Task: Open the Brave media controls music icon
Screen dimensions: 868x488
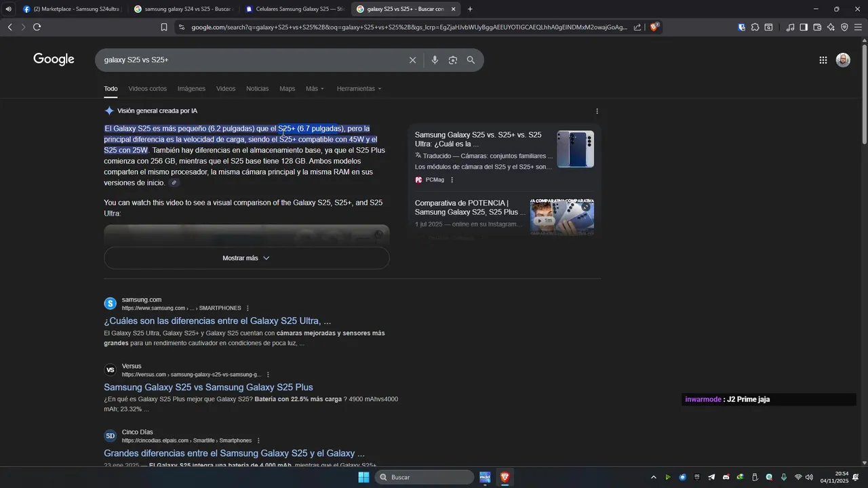Action: coord(790,27)
